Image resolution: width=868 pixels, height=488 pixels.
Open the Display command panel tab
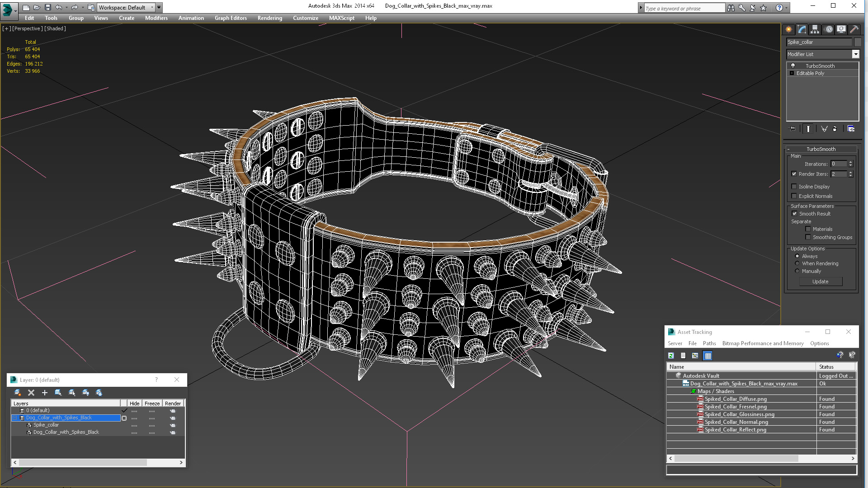pos(841,29)
